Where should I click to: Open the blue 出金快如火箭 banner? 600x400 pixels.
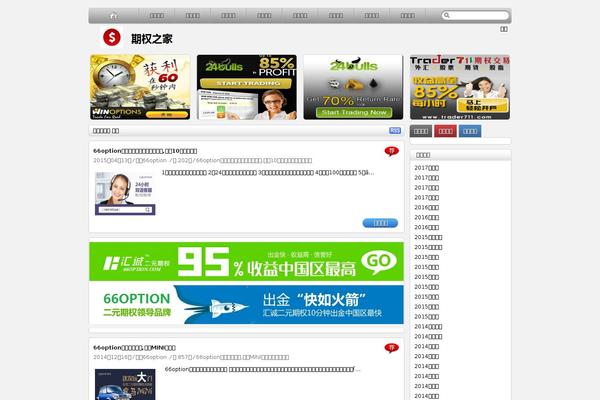(246, 305)
